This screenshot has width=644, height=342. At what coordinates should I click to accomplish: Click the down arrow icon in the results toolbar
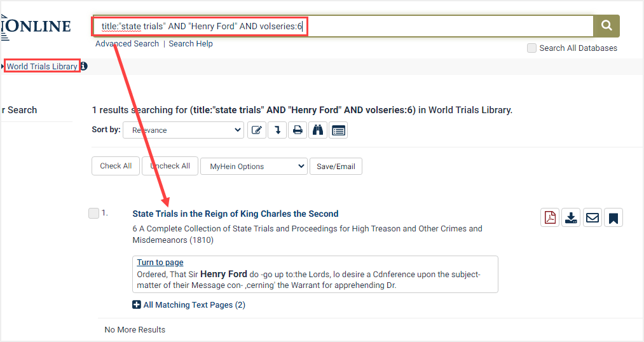(x=277, y=130)
